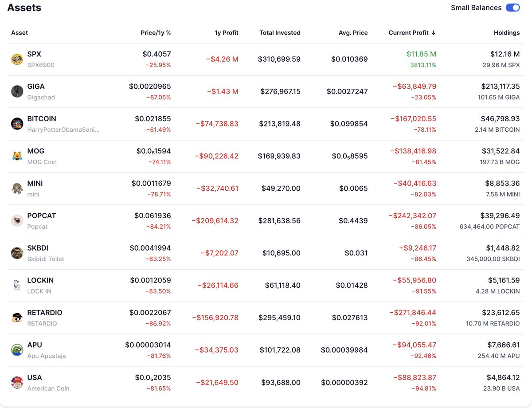Select GIGA holdings $213,117.35
The height and width of the screenshot is (408, 532).
point(501,86)
